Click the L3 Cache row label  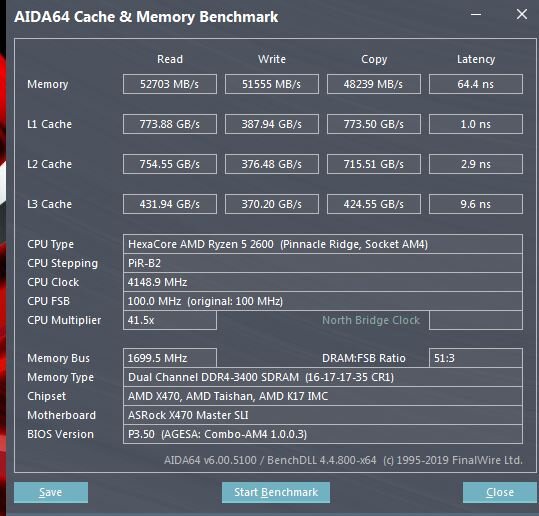tap(49, 204)
